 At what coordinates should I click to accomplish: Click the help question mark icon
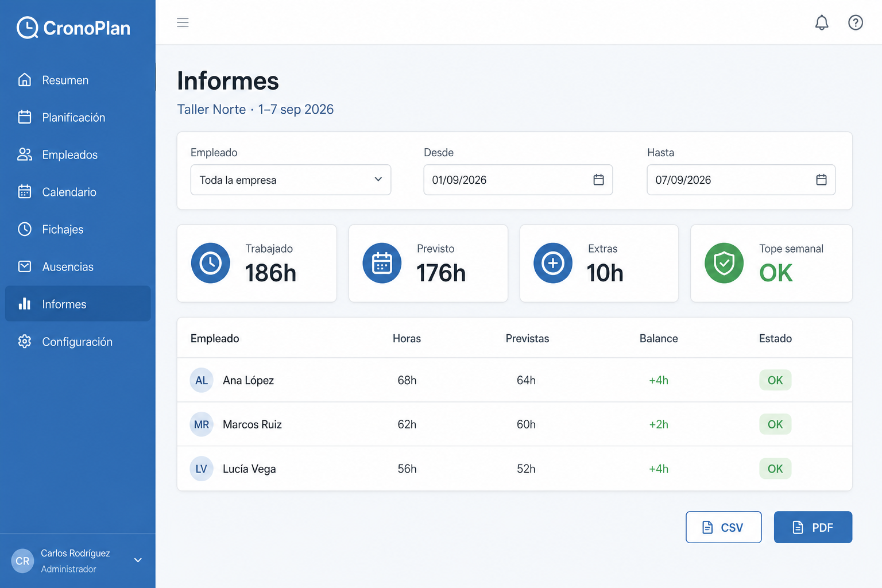click(856, 22)
